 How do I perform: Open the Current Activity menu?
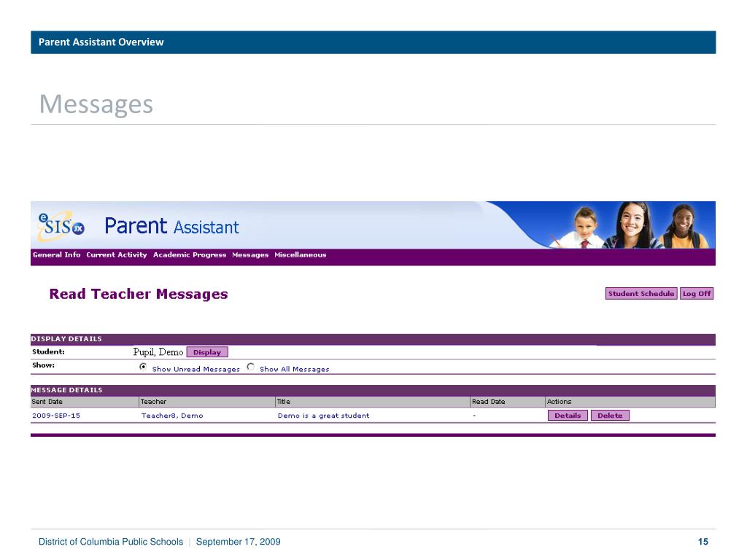[x=117, y=254]
